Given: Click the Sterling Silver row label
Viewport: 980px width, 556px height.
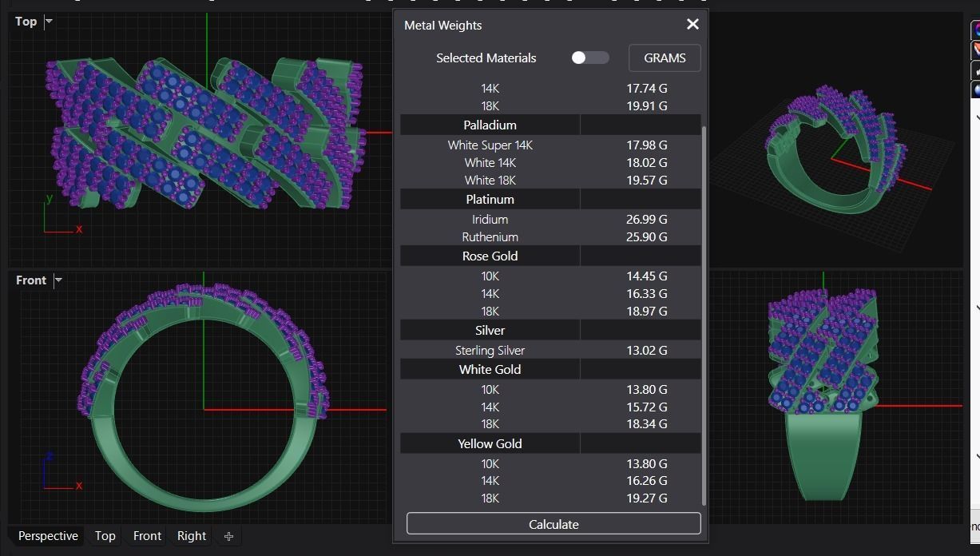Looking at the screenshot, I should [490, 351].
